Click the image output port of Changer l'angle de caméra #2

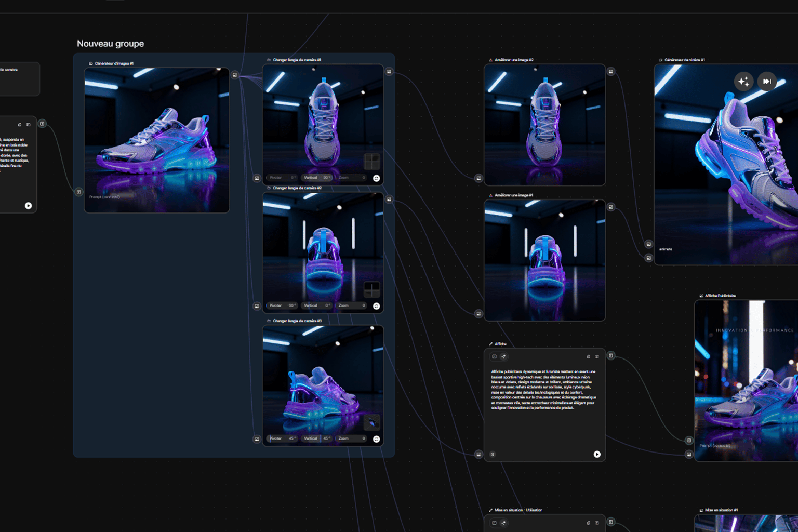click(389, 199)
